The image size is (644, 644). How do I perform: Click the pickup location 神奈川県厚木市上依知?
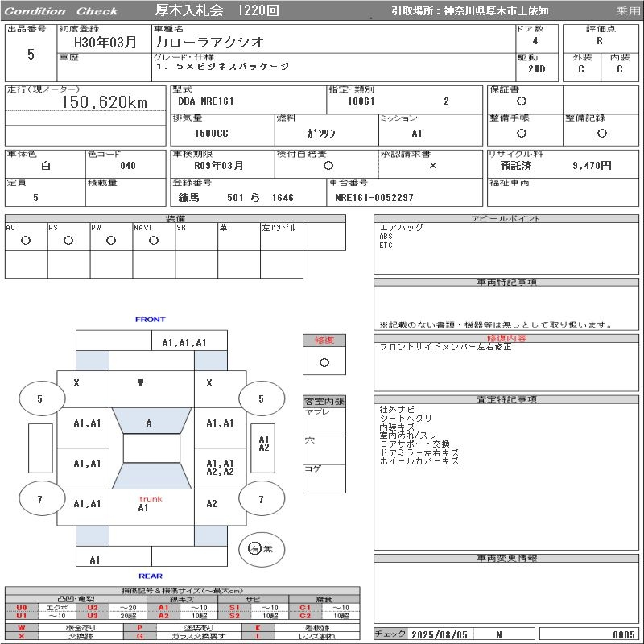[496, 11]
